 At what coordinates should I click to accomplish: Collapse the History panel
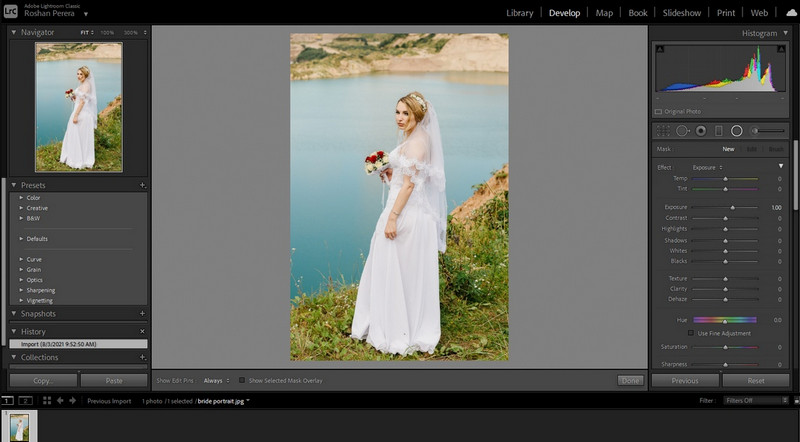14,331
